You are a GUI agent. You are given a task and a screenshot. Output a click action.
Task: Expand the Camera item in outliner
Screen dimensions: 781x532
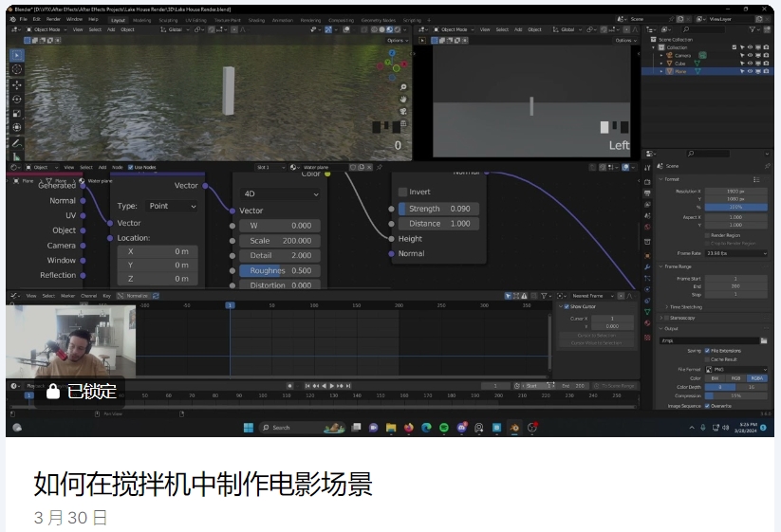661,56
